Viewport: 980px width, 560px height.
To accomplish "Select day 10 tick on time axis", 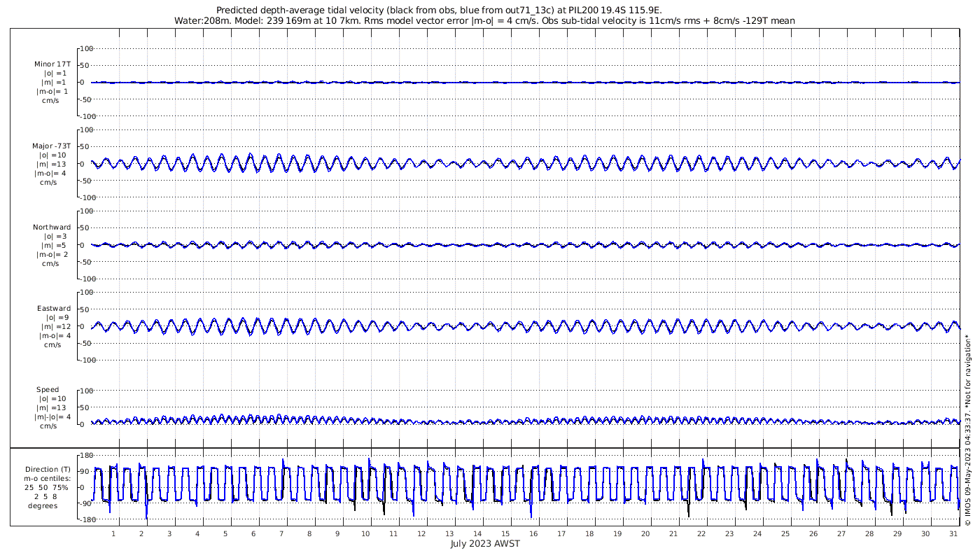I will point(365,533).
